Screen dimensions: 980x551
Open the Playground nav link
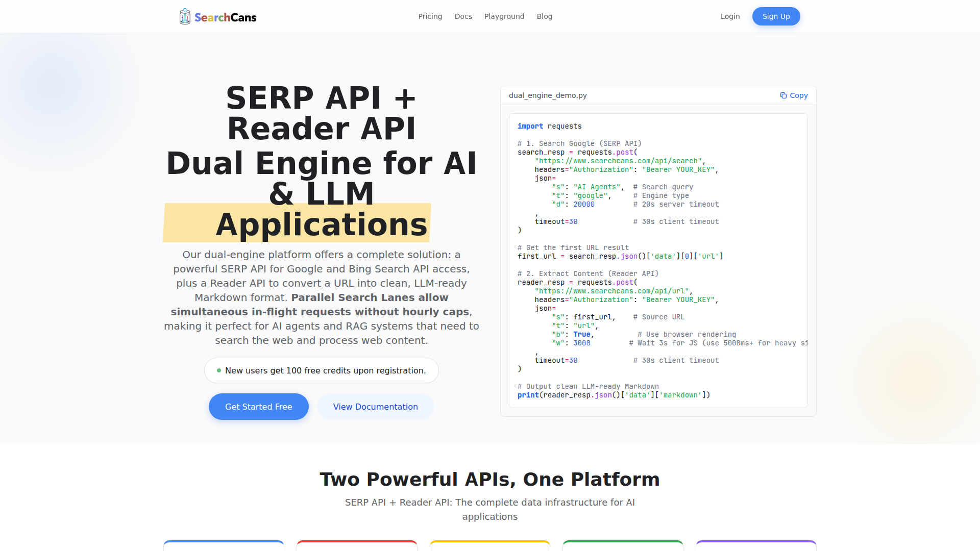click(x=504, y=16)
